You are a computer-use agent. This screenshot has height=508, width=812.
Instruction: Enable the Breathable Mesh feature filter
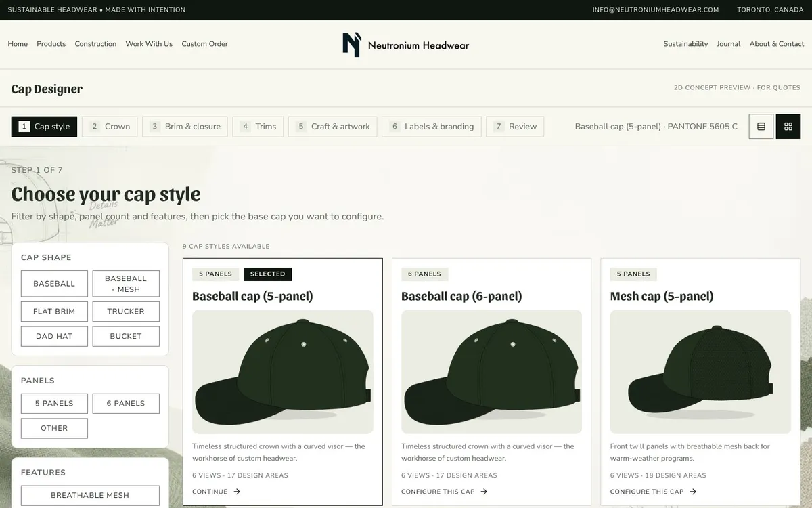click(x=90, y=495)
